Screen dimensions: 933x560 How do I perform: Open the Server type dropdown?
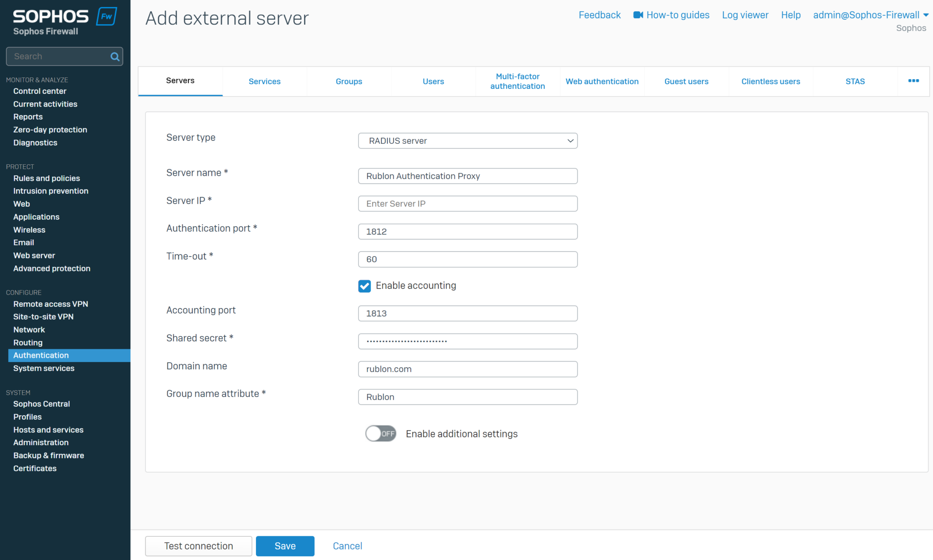pyautogui.click(x=467, y=141)
